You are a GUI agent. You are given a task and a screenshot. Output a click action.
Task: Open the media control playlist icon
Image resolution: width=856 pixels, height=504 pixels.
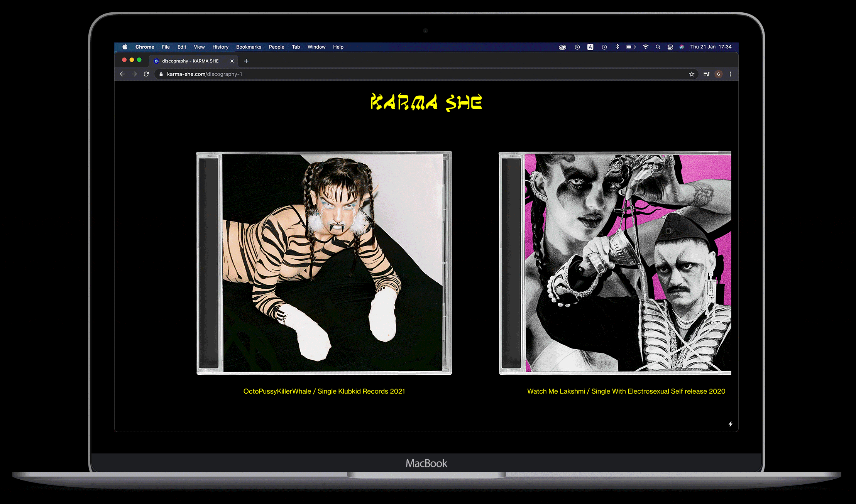706,74
